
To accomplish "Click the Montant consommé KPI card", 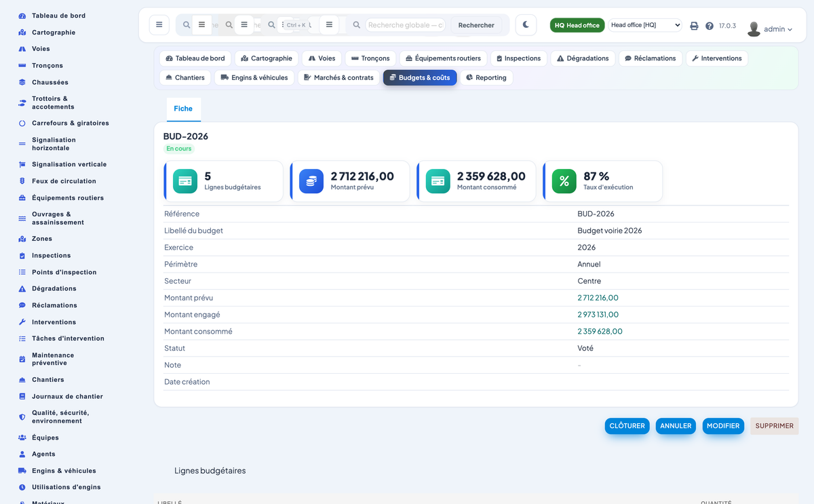I will tap(476, 181).
